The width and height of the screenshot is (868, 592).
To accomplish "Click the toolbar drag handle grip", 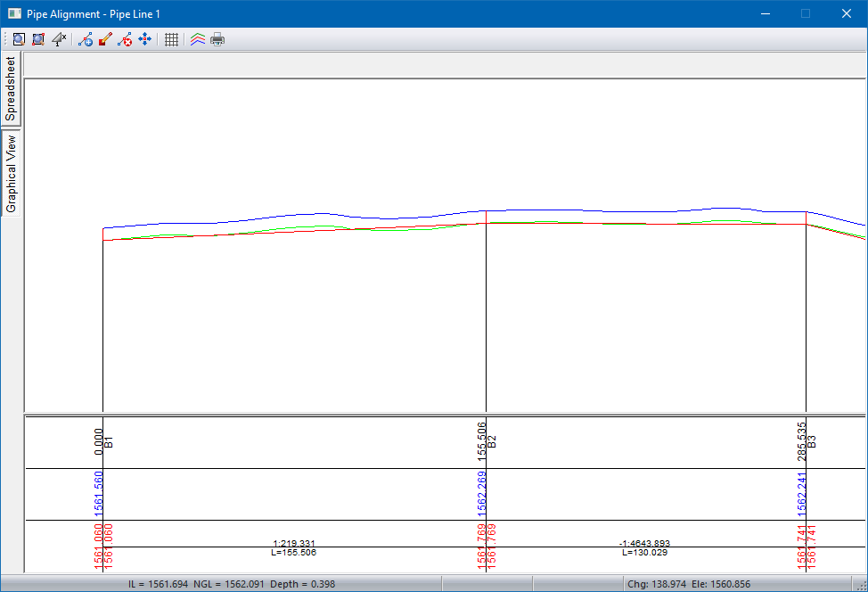I will point(4,39).
